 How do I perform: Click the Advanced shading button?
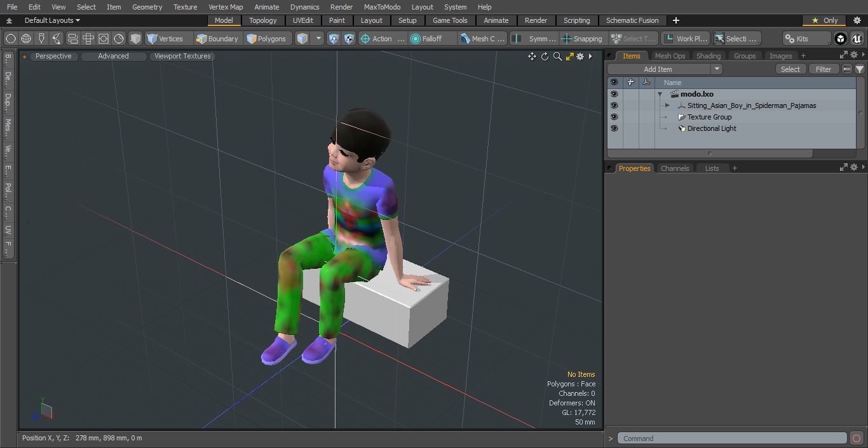coord(113,56)
